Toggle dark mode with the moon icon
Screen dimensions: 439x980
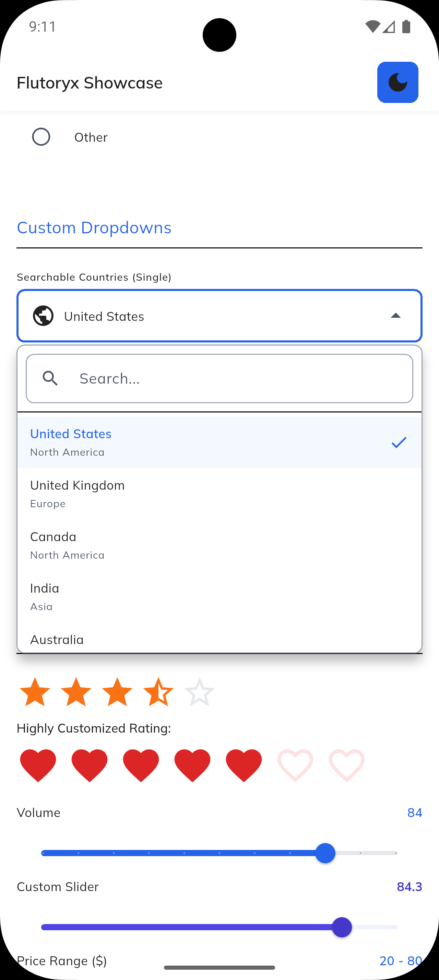pyautogui.click(x=398, y=82)
